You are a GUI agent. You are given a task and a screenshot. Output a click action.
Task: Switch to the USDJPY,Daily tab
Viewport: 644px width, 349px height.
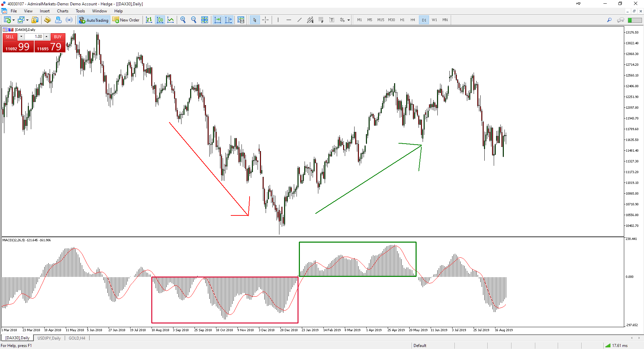(49, 338)
